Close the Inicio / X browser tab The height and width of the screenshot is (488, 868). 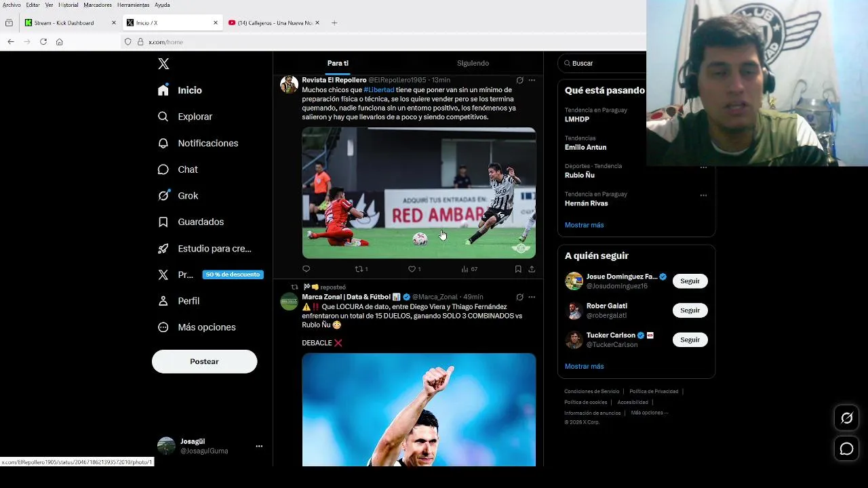(216, 22)
